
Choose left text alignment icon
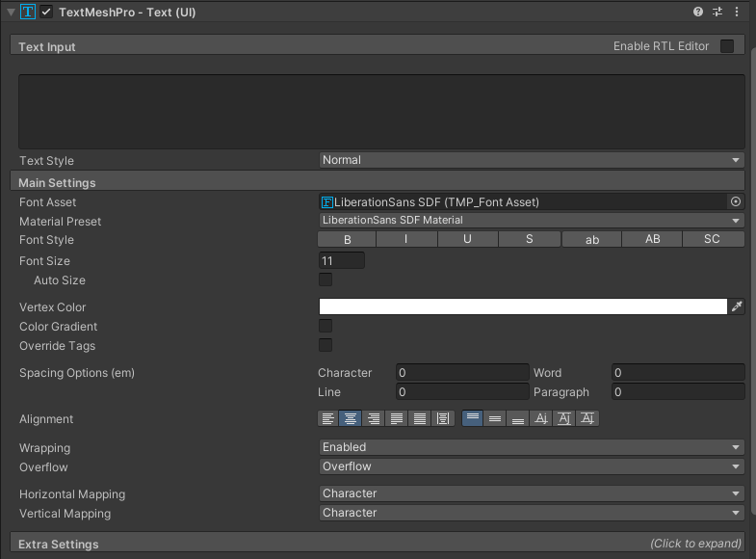tap(327, 418)
